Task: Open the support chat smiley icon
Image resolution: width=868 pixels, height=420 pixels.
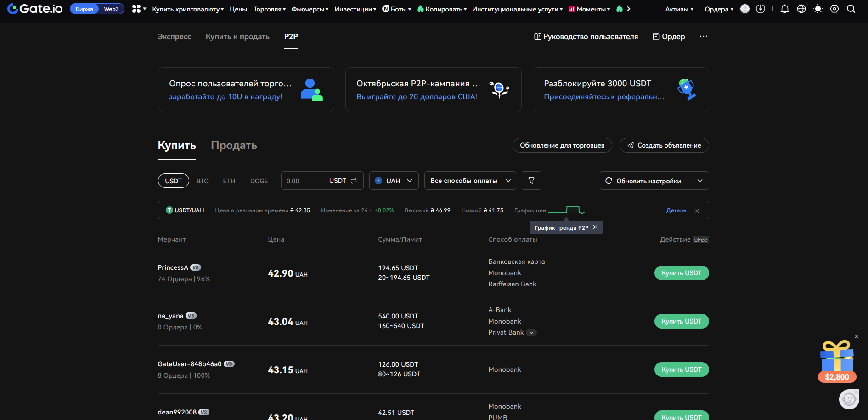Action: (x=849, y=399)
